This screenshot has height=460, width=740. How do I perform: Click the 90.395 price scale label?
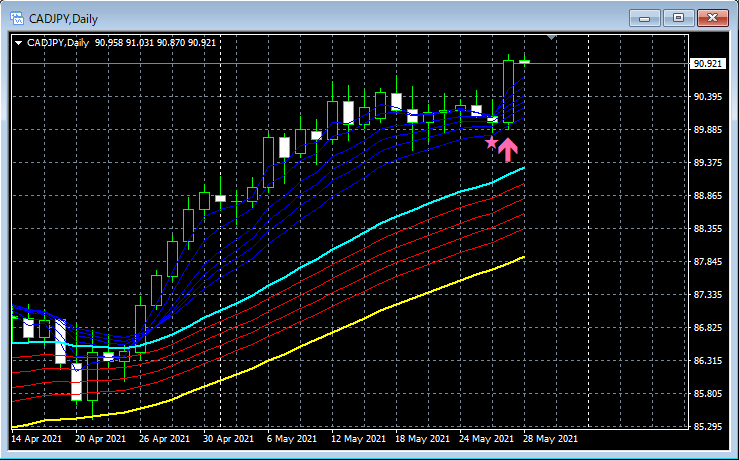[x=707, y=97]
